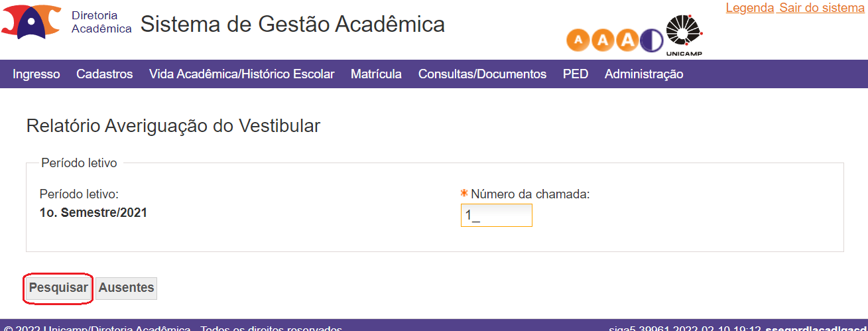The width and height of the screenshot is (868, 331).
Task: Click the UNICAMP logo
Action: click(x=684, y=36)
